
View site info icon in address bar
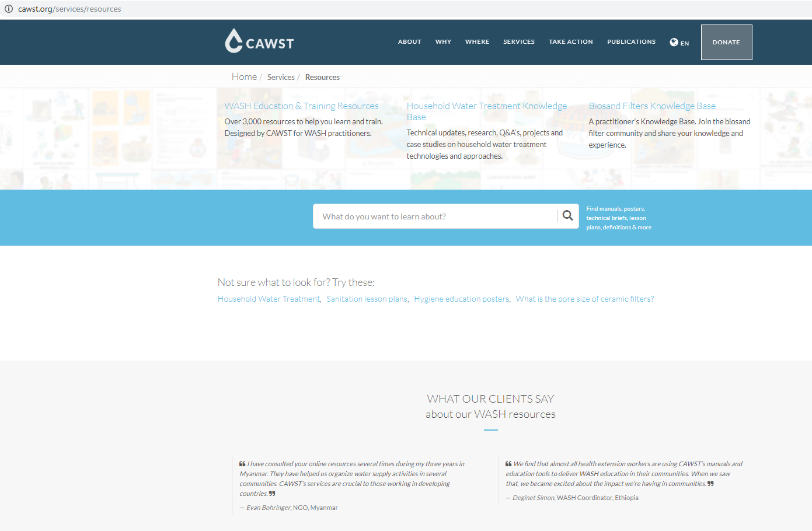click(x=9, y=9)
